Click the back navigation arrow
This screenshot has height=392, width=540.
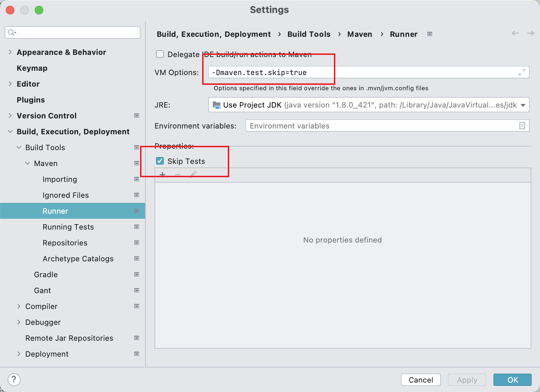click(515, 34)
